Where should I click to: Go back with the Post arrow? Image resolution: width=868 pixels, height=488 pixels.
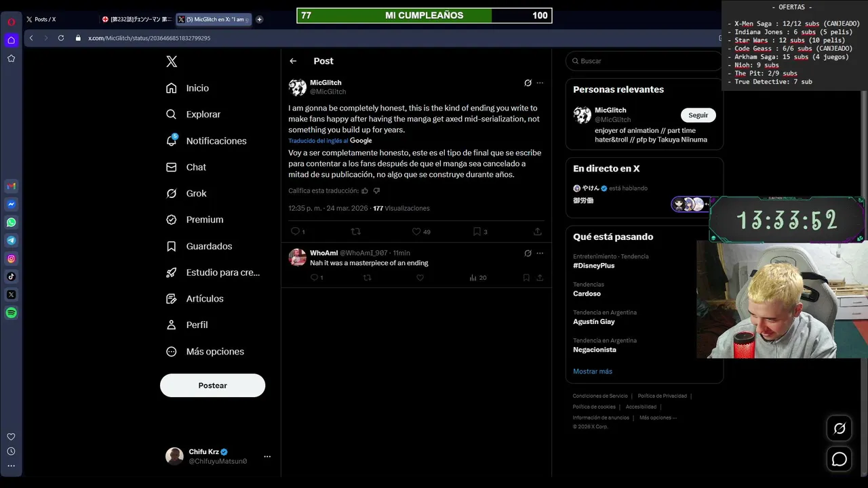pos(293,61)
